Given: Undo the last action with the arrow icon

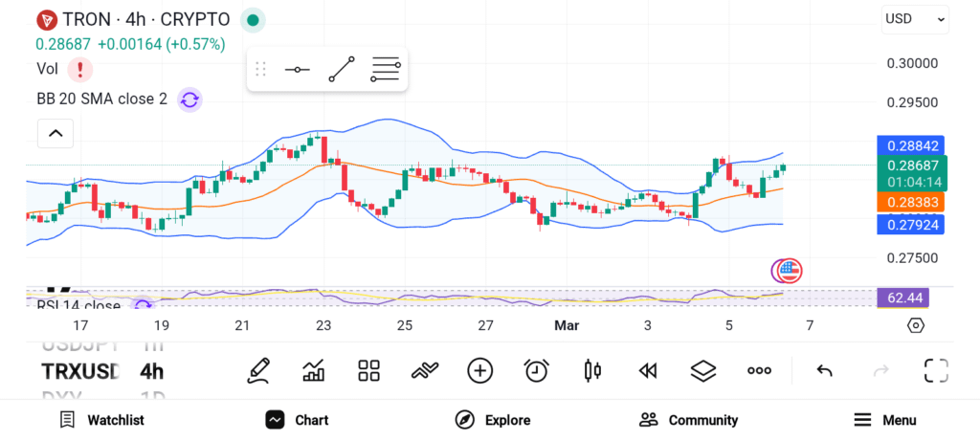Looking at the screenshot, I should [x=824, y=371].
